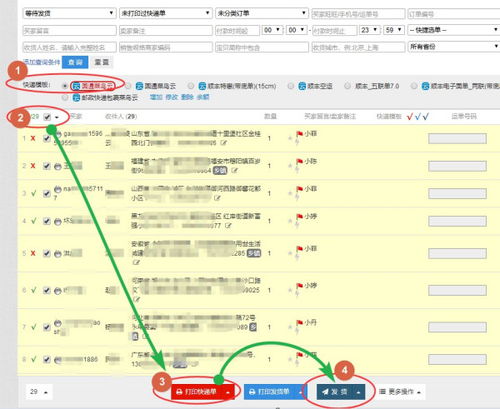Click the 添加查询条件 link
Screen dimensions: 500x409
click(x=42, y=62)
